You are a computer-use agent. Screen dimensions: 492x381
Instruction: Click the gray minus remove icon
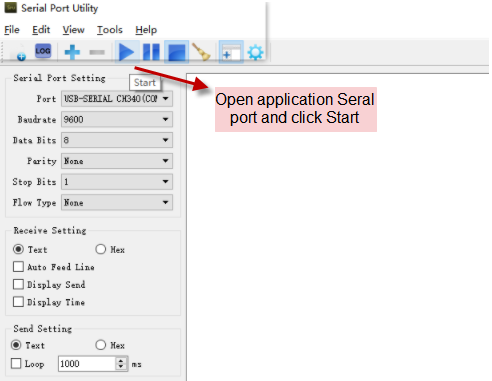[x=97, y=52]
